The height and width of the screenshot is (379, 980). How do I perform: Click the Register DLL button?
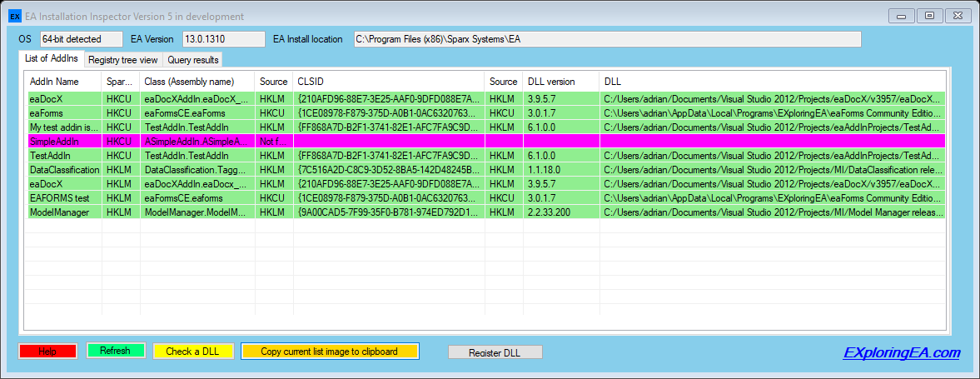(x=495, y=352)
